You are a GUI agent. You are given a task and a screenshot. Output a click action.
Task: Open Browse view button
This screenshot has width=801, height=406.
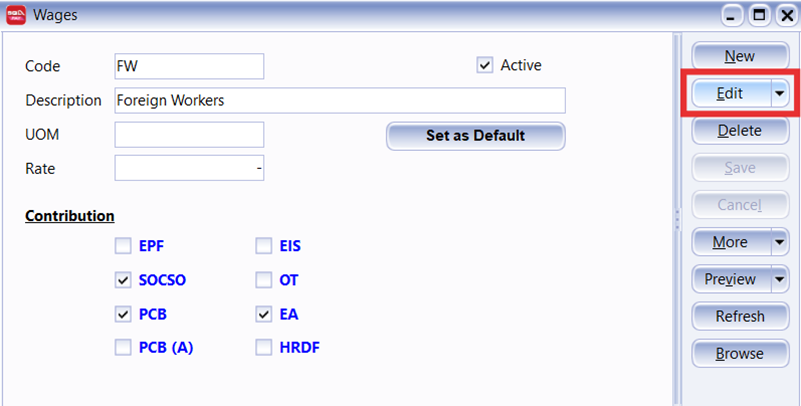(739, 353)
